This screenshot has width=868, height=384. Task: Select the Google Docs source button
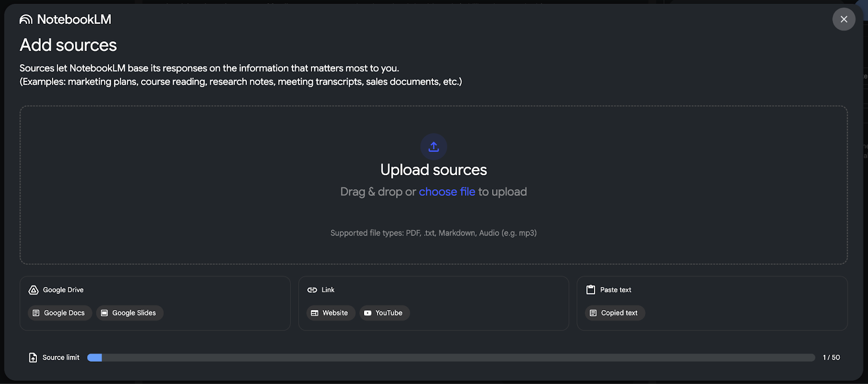[x=60, y=313]
